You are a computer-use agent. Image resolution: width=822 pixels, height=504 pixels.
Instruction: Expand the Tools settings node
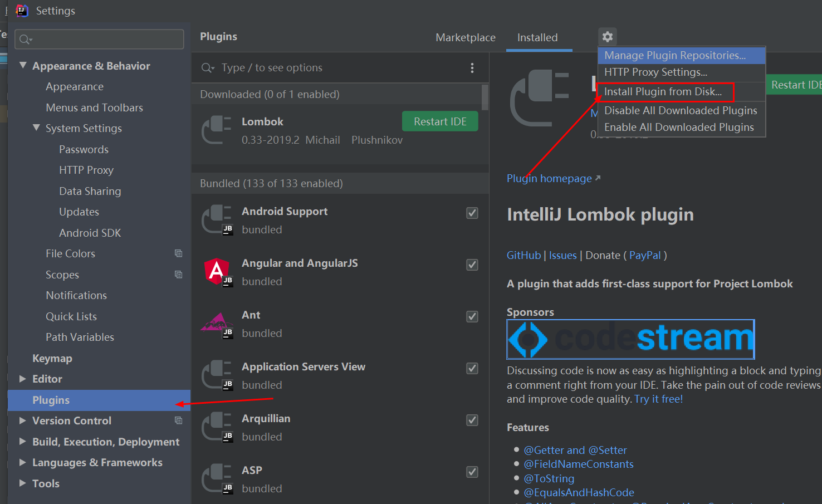click(23, 483)
